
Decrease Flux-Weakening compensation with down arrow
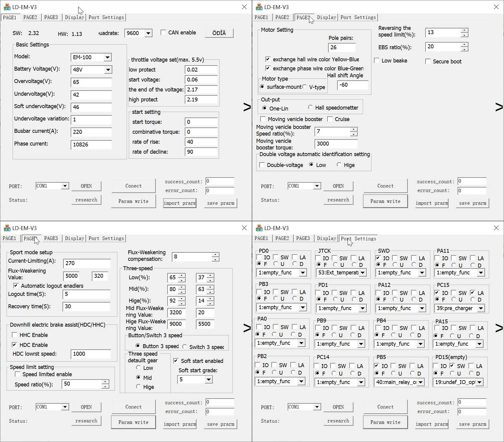point(215,259)
